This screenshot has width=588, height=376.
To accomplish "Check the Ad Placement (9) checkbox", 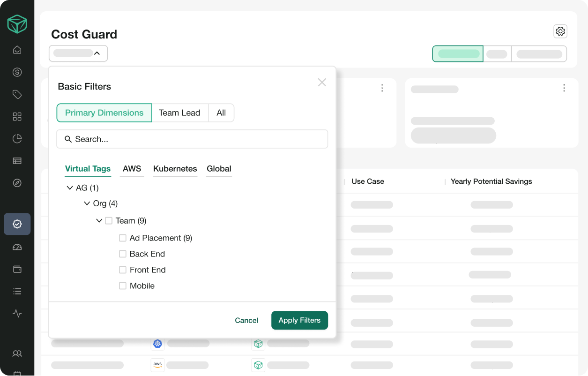I will pos(123,238).
